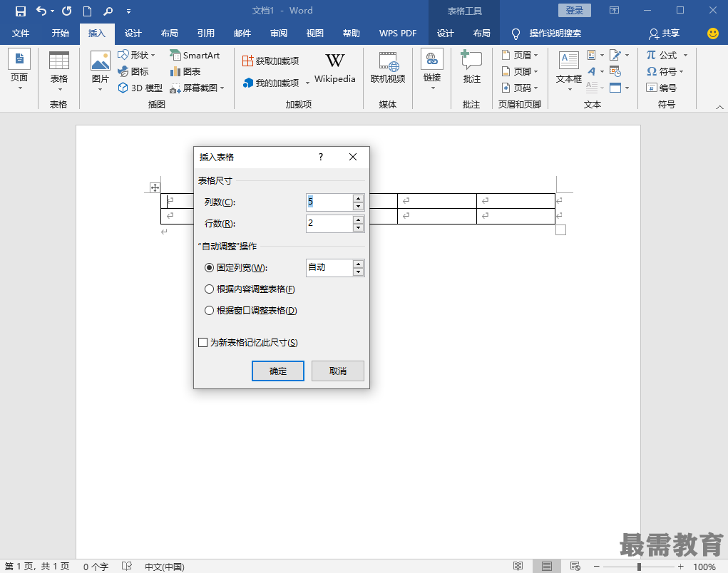Undo the last action in the quick access toolbar
This screenshot has width=728, height=573.
coord(41,11)
